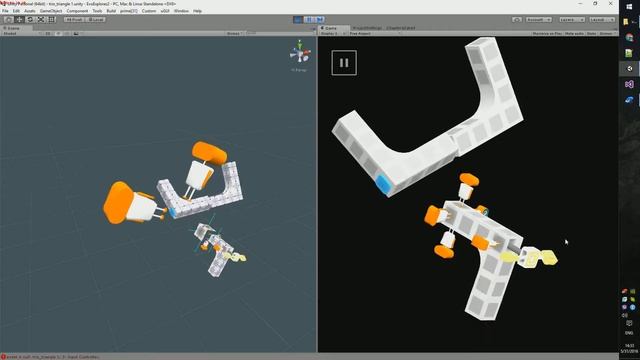Open the Layers dropdown
The height and width of the screenshot is (360, 640).
pyautogui.click(x=571, y=19)
